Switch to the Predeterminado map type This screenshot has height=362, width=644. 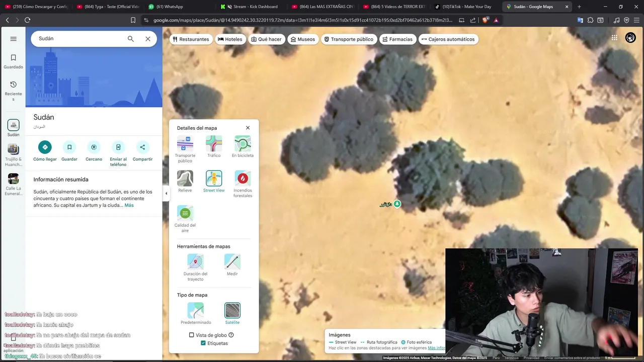196,314
